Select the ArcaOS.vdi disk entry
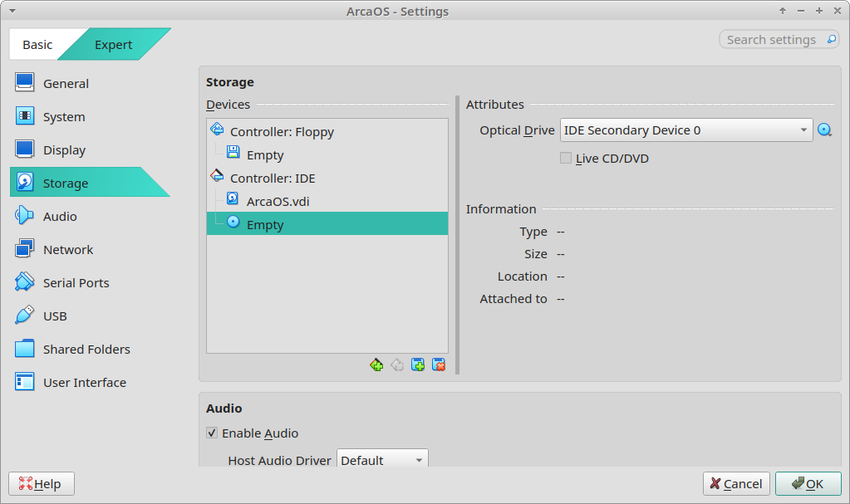 327,201
